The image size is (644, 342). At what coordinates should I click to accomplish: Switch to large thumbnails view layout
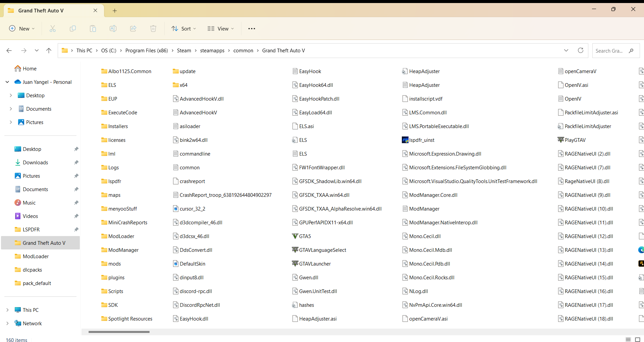tap(638, 340)
